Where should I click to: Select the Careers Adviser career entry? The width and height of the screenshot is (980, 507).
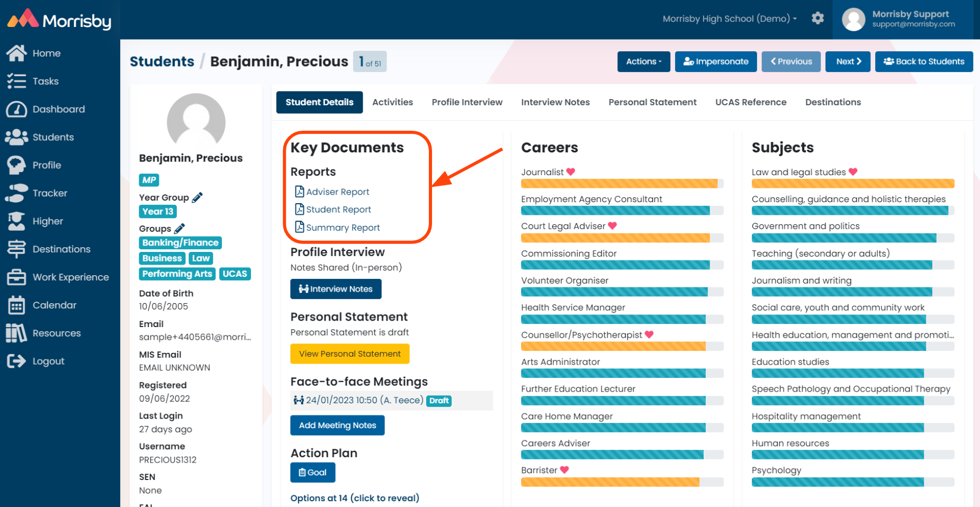click(555, 443)
